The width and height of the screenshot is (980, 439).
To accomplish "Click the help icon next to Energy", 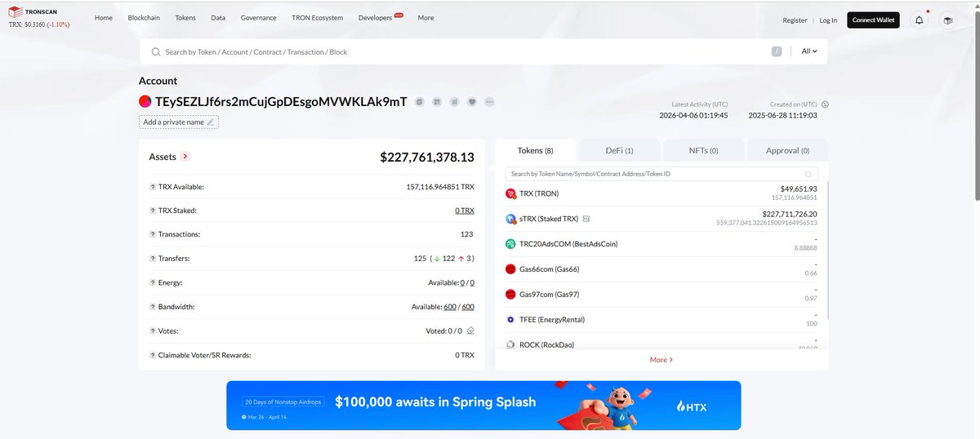I will 153,282.
